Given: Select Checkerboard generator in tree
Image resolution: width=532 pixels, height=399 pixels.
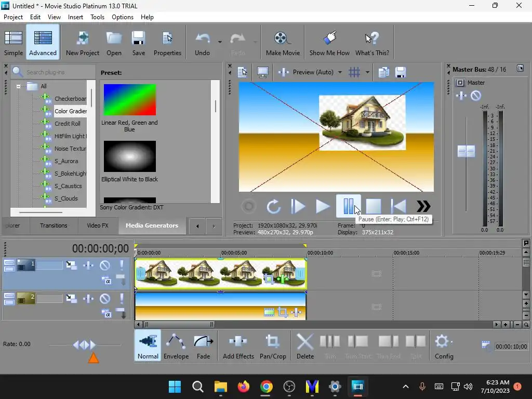Looking at the screenshot, I should [70, 99].
